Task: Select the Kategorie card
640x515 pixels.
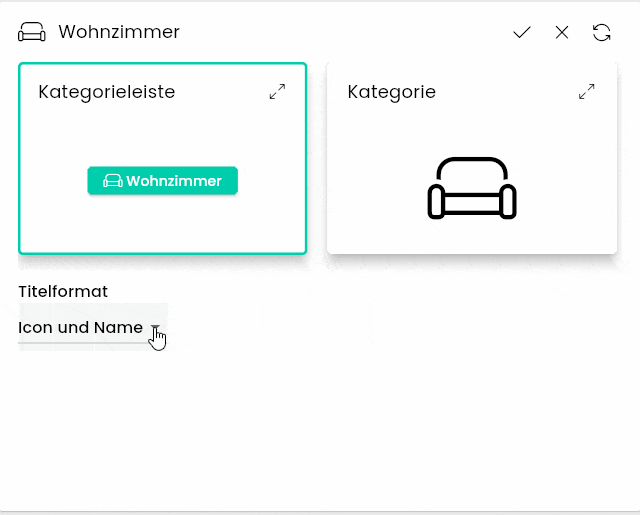Action: (x=472, y=158)
